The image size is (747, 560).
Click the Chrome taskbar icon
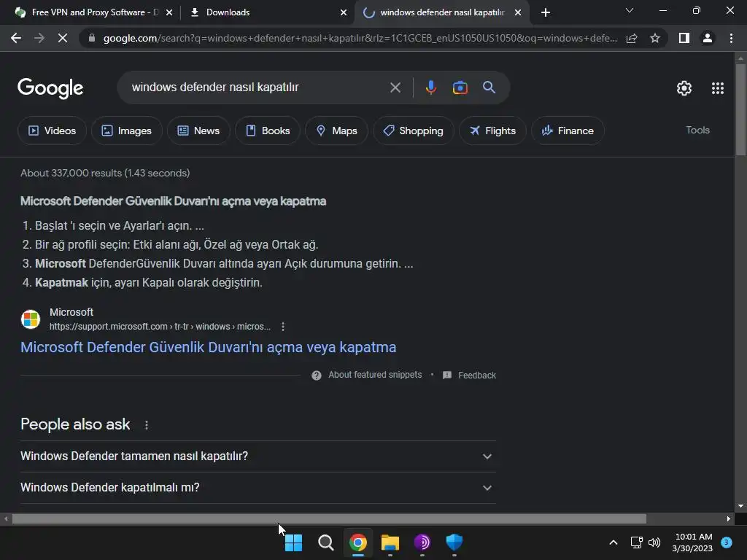pos(357,542)
